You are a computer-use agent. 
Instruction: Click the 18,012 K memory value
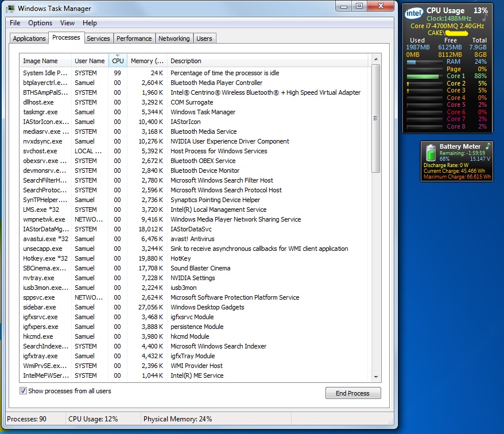click(151, 229)
